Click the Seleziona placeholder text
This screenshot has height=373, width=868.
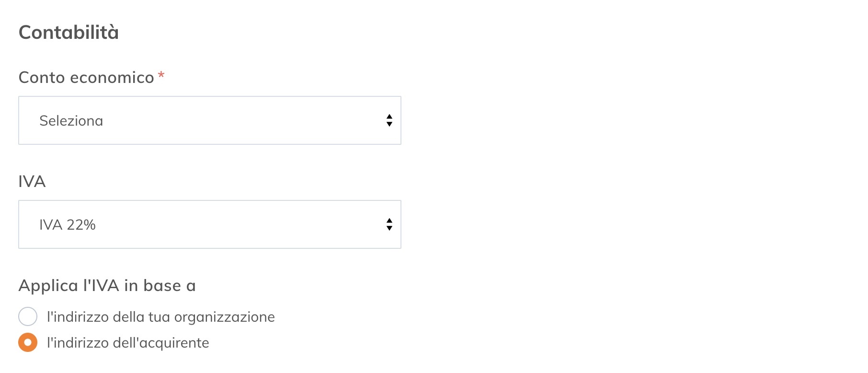(x=71, y=121)
